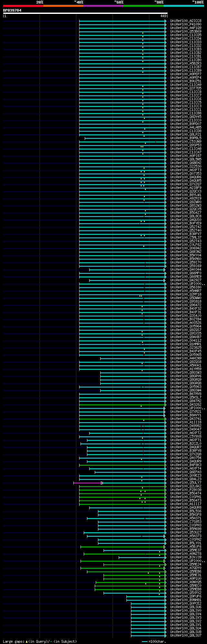This screenshot has height=644, width=207.
Task: Click the orange segment of the identity legend
Action: tap(63, 6)
